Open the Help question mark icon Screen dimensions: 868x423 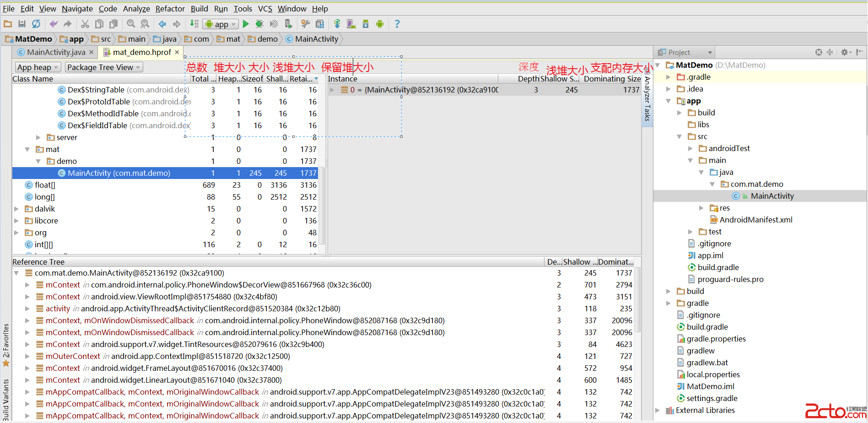[397, 24]
